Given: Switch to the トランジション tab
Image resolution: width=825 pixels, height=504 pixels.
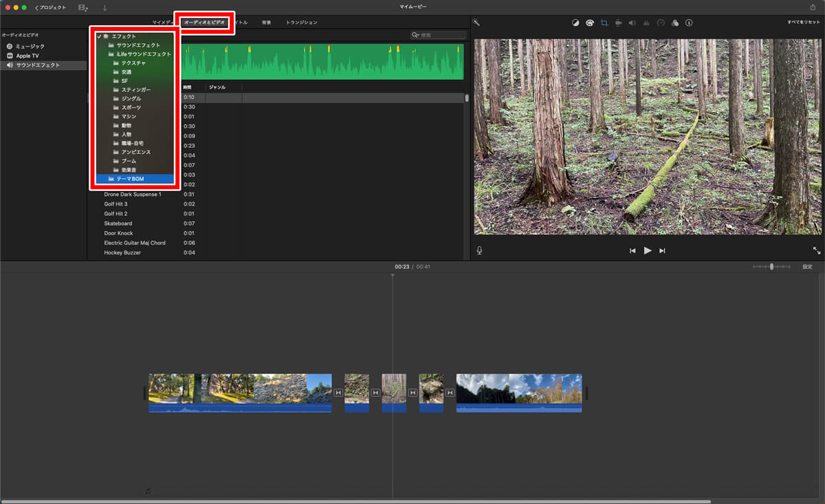Looking at the screenshot, I should point(302,23).
